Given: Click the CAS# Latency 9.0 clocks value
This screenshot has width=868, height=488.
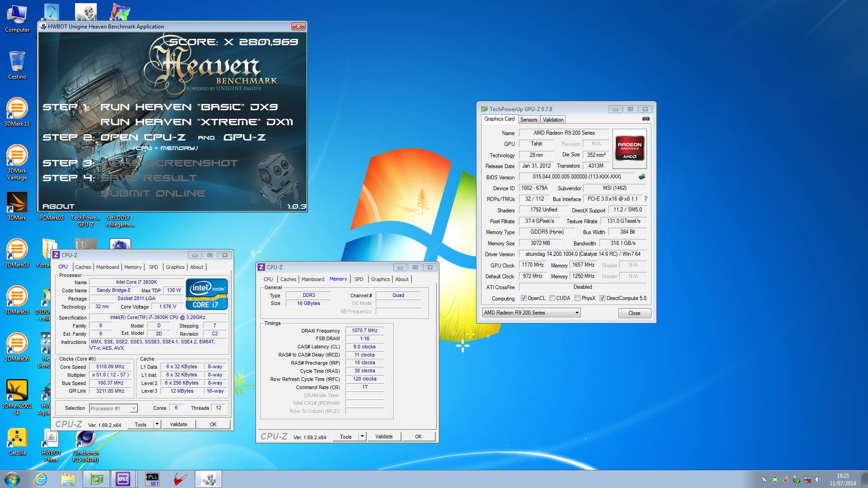Looking at the screenshot, I should click(x=365, y=347).
